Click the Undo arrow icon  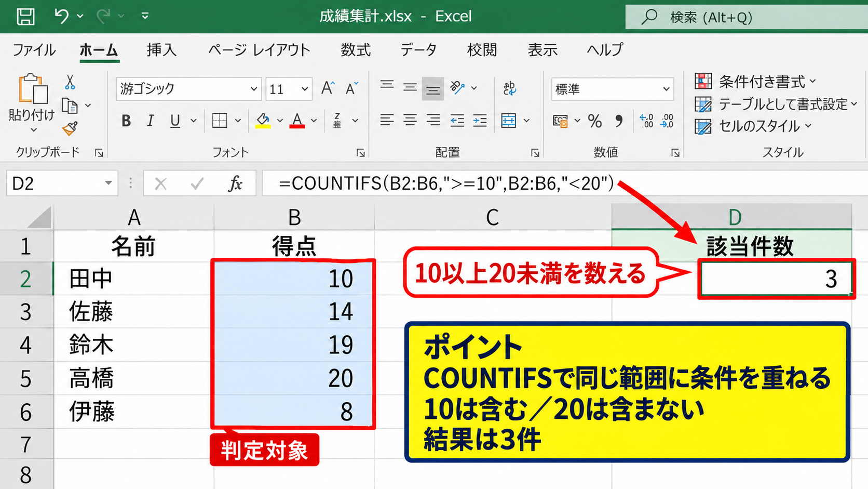point(61,16)
